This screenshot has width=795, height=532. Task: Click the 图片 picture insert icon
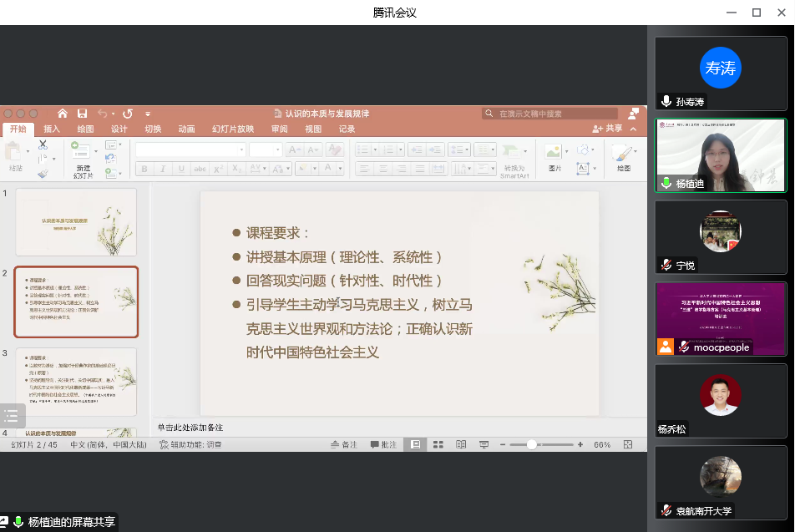[x=553, y=154]
